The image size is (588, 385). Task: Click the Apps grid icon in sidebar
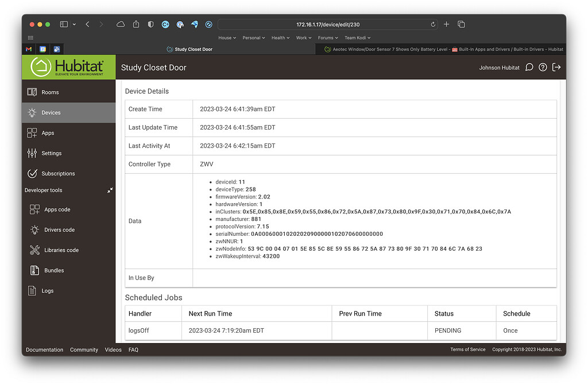(x=32, y=133)
